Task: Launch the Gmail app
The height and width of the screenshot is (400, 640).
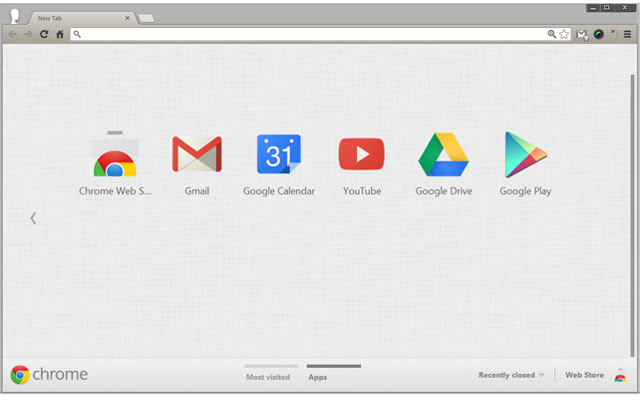Action: 197,154
